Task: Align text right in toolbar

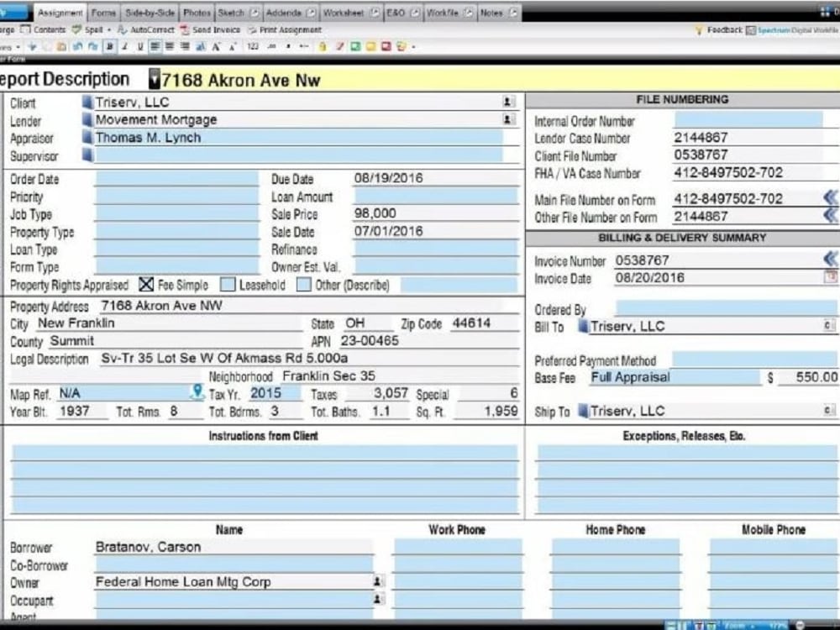Action: point(185,46)
